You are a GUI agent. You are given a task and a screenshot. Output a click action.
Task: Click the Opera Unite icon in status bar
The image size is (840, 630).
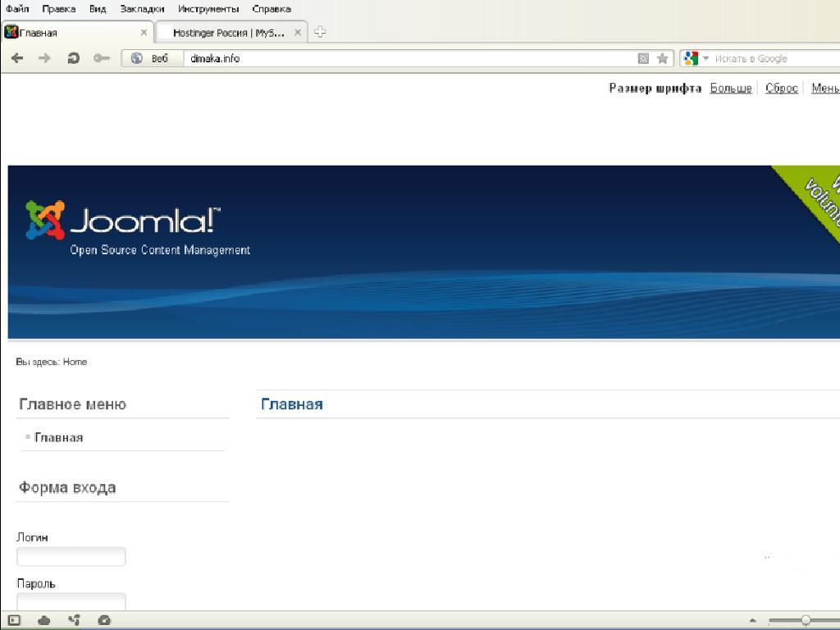[75, 620]
